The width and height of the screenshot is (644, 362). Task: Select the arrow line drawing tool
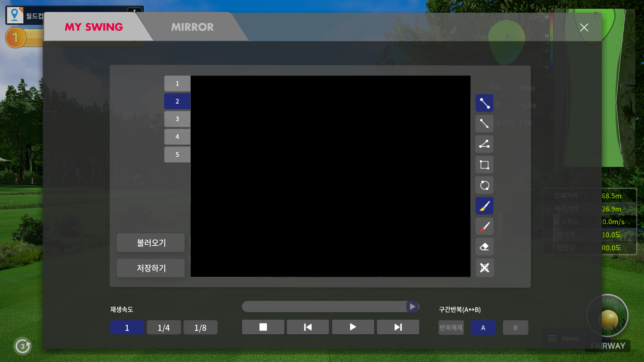pos(484,123)
